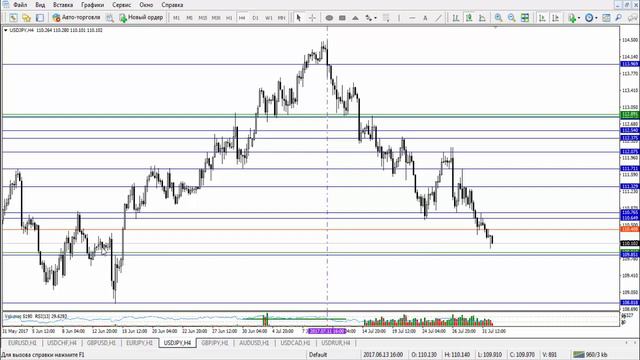Switch to the GBPUSD,H1 chart tab
This screenshot has height=360, width=640.
tap(101, 343)
